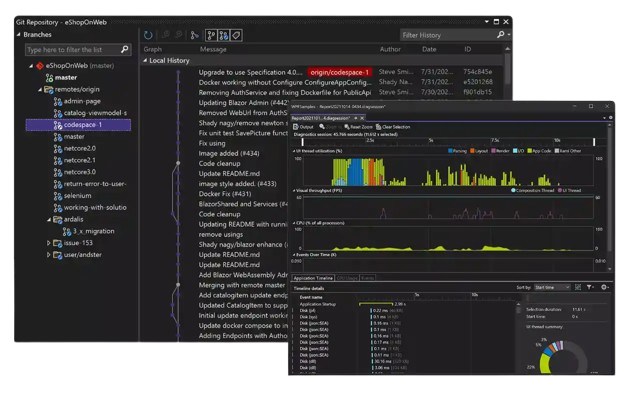The height and width of the screenshot is (395, 631).
Task: Click the origin/codespace-1 red branch label
Action: point(340,72)
